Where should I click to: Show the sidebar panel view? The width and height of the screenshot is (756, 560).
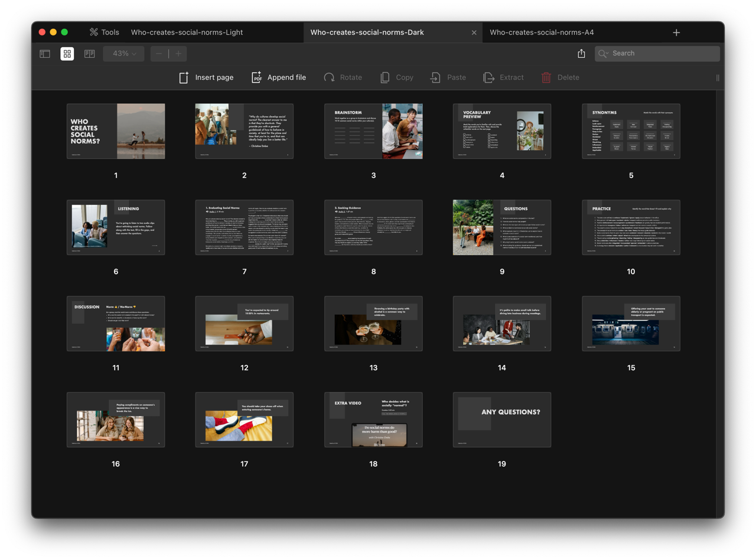tap(45, 54)
